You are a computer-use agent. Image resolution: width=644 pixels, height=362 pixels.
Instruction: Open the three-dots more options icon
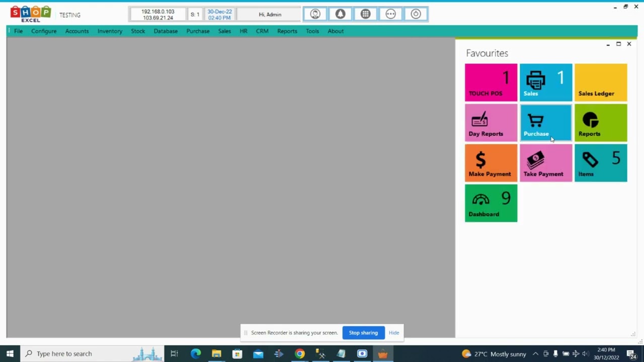[390, 14]
